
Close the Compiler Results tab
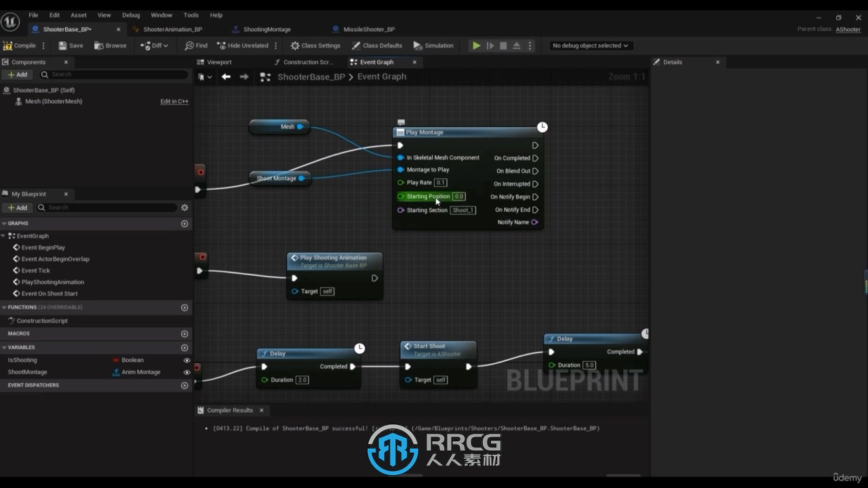click(x=261, y=410)
